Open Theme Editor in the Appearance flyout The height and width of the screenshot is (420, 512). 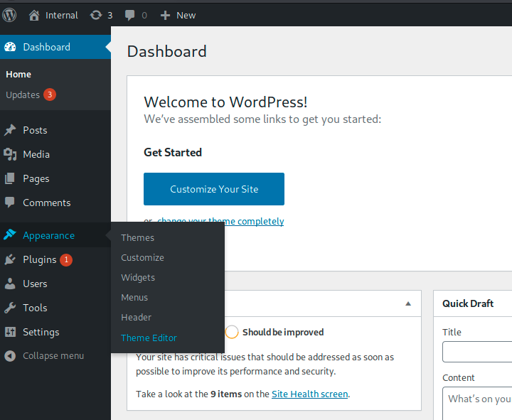[x=149, y=338]
